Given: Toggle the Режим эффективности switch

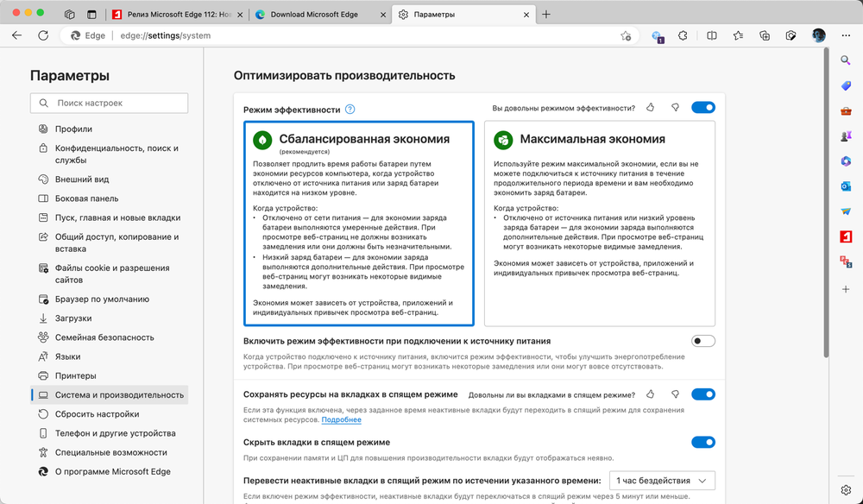Looking at the screenshot, I should pos(703,107).
